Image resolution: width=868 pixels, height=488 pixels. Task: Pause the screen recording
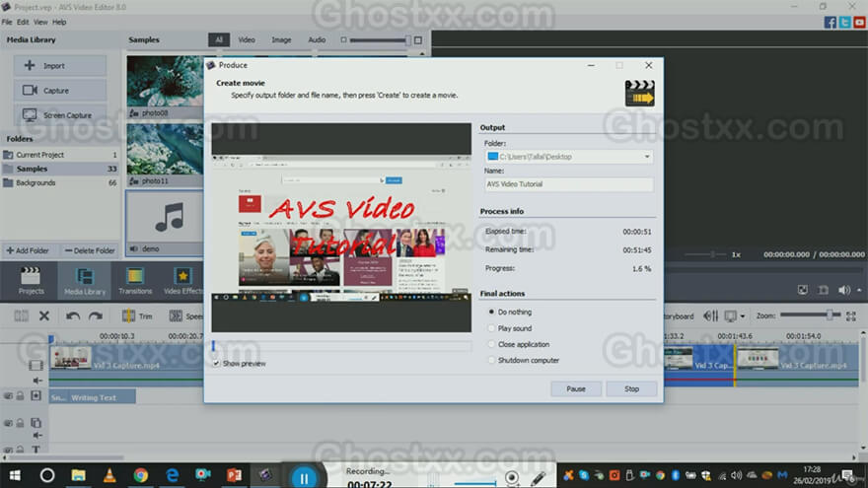[x=304, y=477]
